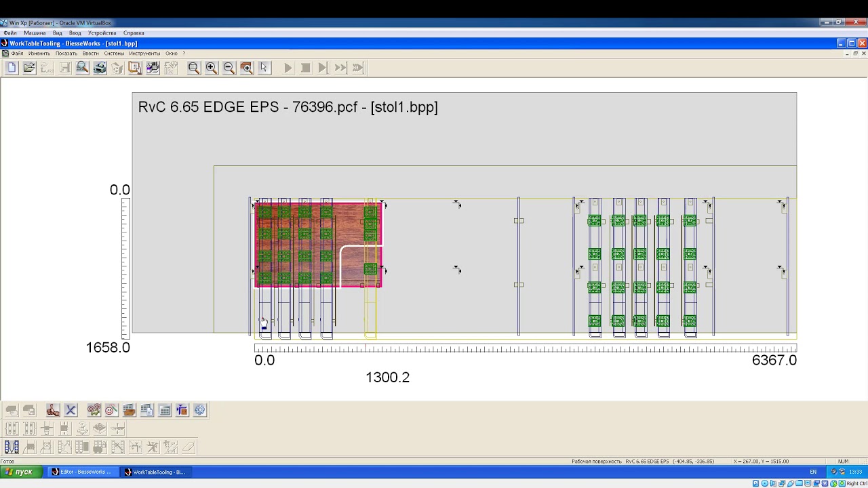The height and width of the screenshot is (488, 868).
Task: Click the wooden panel on the work table
Action: click(318, 245)
